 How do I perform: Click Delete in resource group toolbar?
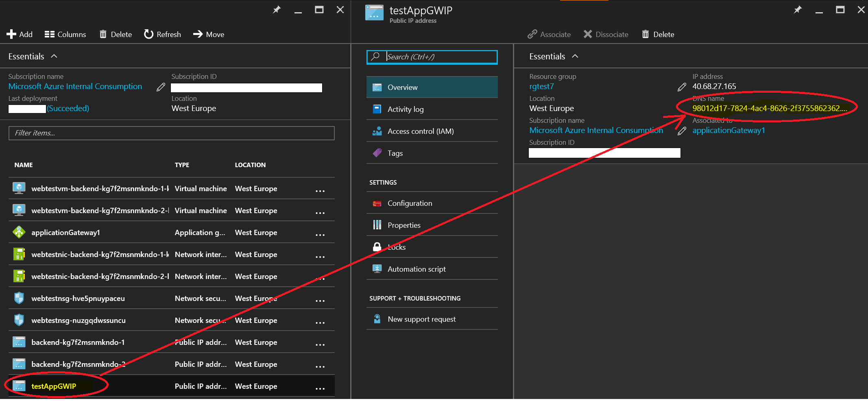pos(116,34)
